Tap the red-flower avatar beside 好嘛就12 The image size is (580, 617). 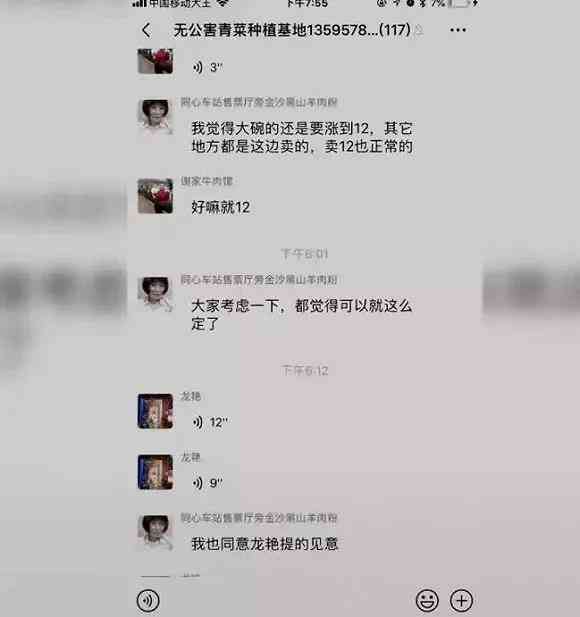(x=155, y=196)
